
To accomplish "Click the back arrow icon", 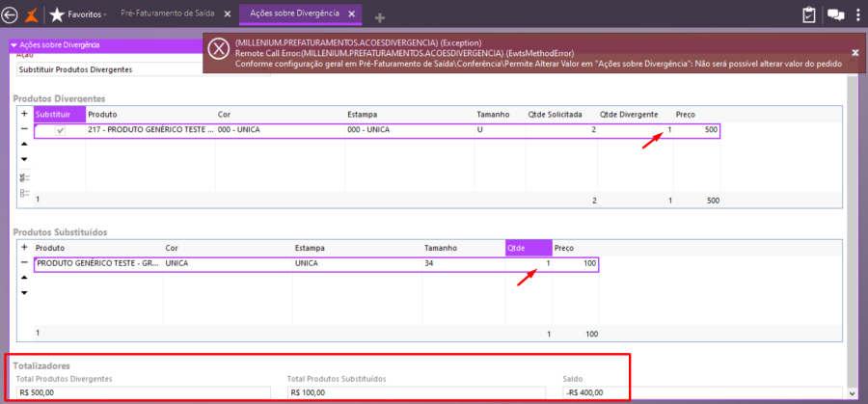I will coord(10,14).
